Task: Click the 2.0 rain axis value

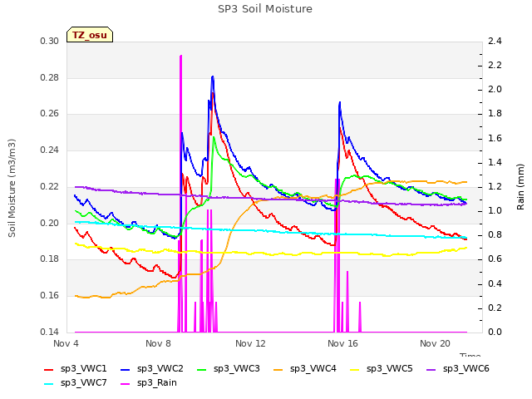Action: click(495, 90)
